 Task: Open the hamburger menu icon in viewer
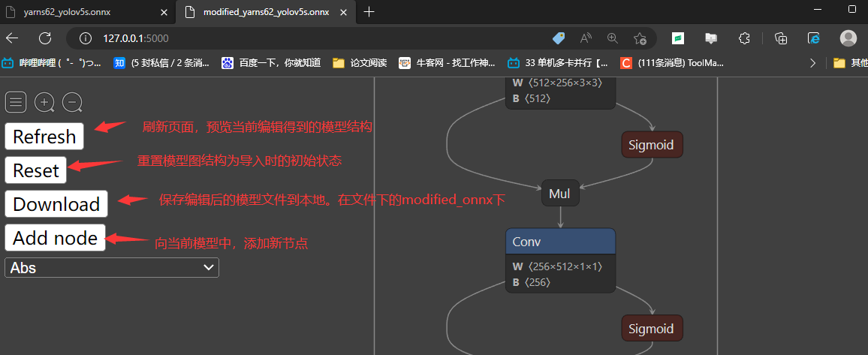pyautogui.click(x=16, y=102)
